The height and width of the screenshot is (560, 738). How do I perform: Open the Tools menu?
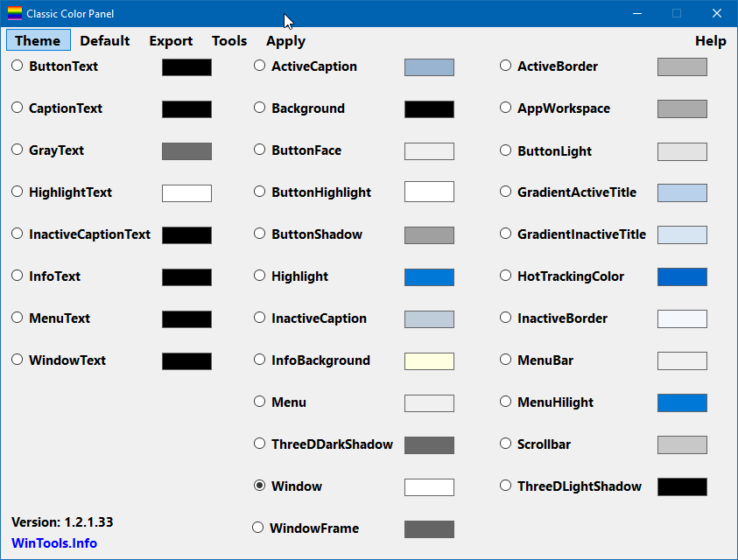coord(228,40)
